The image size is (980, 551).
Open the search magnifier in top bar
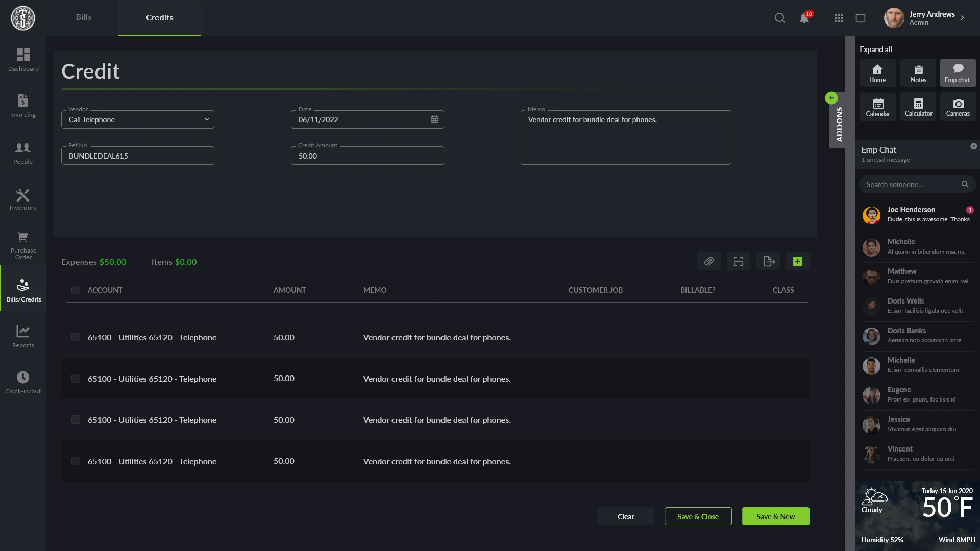pos(779,18)
